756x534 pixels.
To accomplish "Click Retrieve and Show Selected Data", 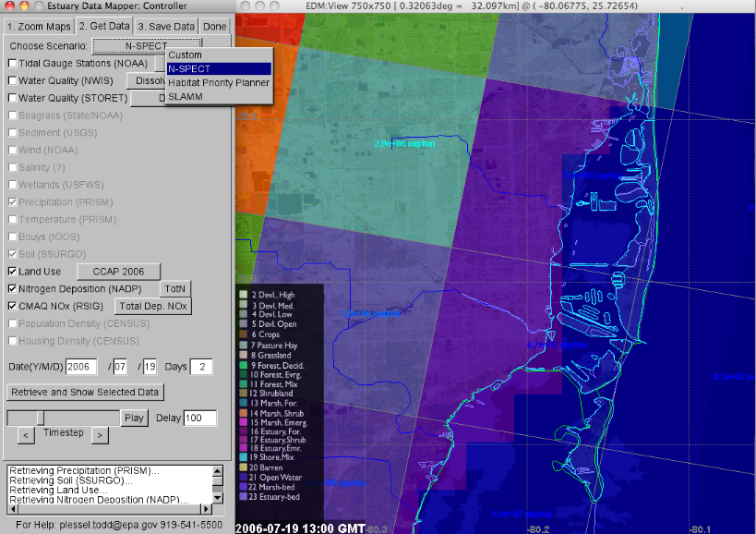I will [x=84, y=392].
